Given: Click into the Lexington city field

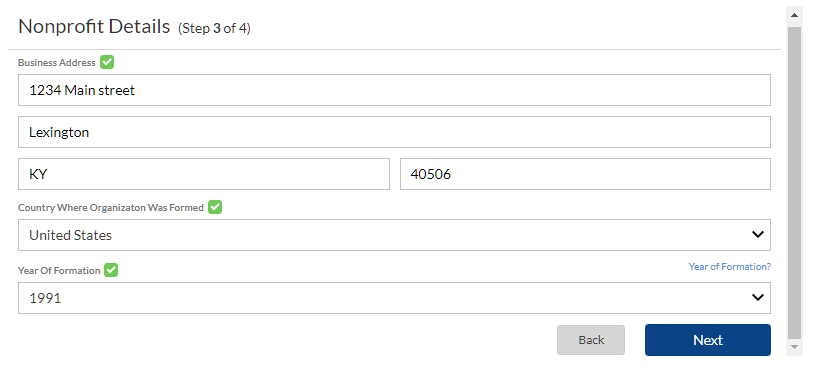Looking at the screenshot, I should click(394, 132).
